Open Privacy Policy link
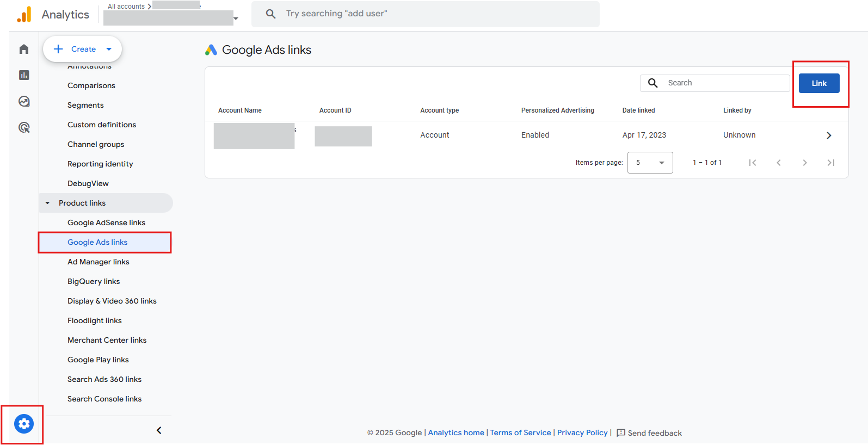This screenshot has height=445, width=868. [582, 432]
